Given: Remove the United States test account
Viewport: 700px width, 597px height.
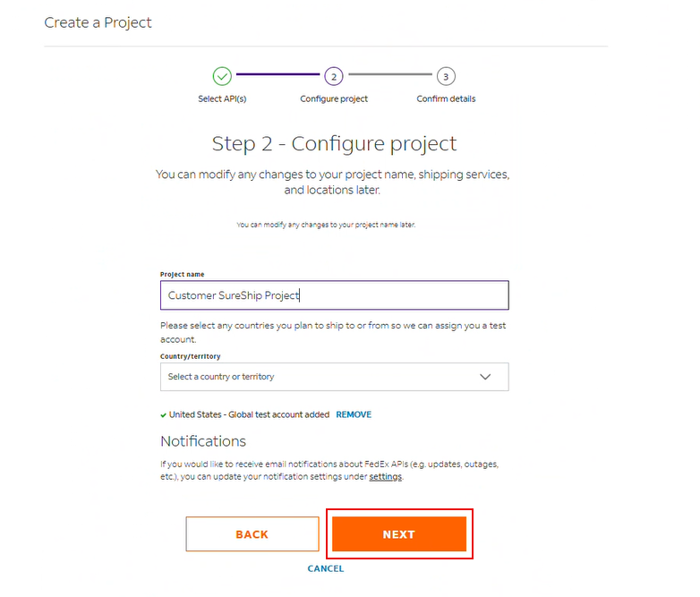Looking at the screenshot, I should (x=354, y=415).
